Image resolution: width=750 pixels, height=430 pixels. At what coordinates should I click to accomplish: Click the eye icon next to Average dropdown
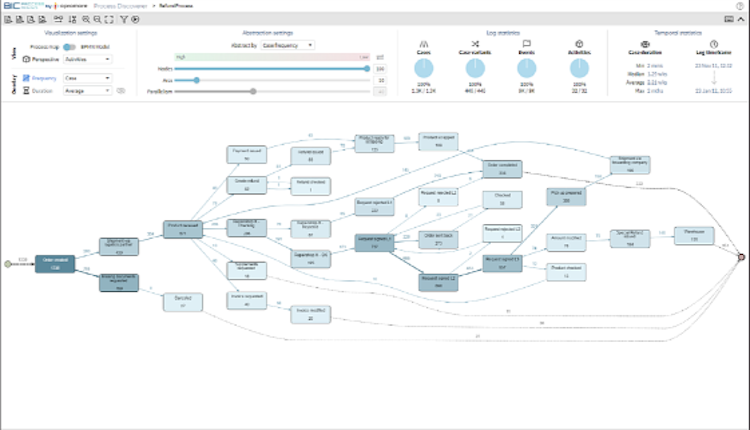pos(121,90)
